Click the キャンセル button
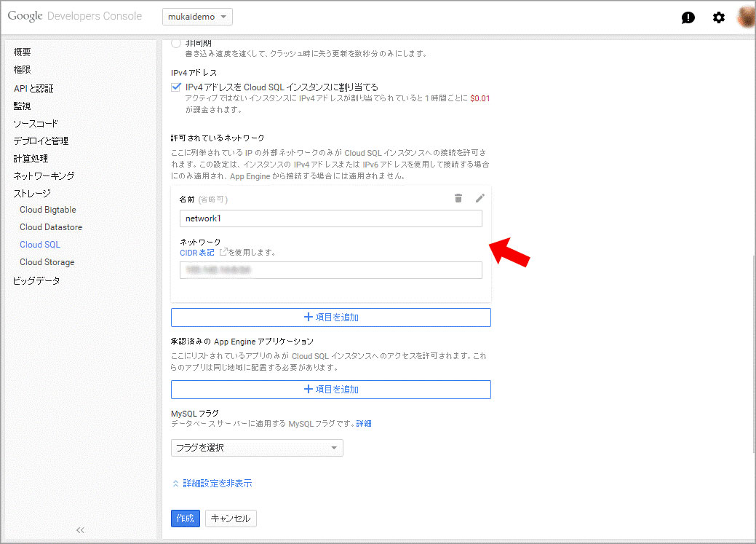The image size is (756, 544). [x=231, y=519]
